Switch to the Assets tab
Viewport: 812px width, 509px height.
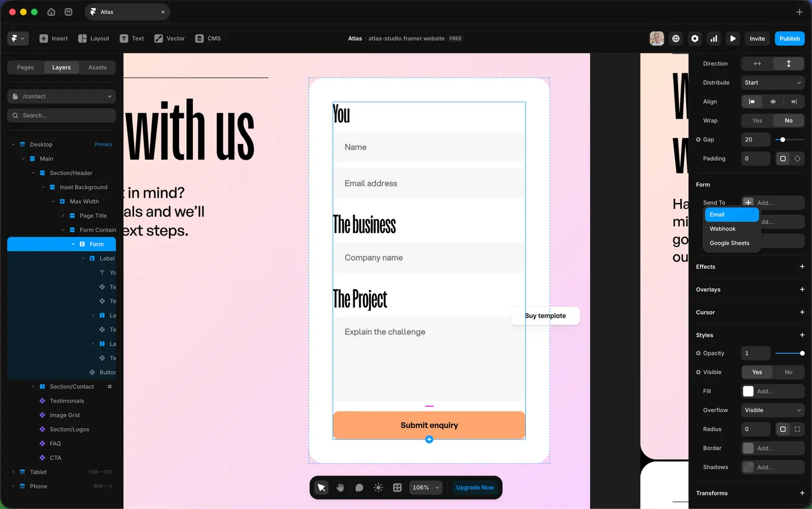97,67
